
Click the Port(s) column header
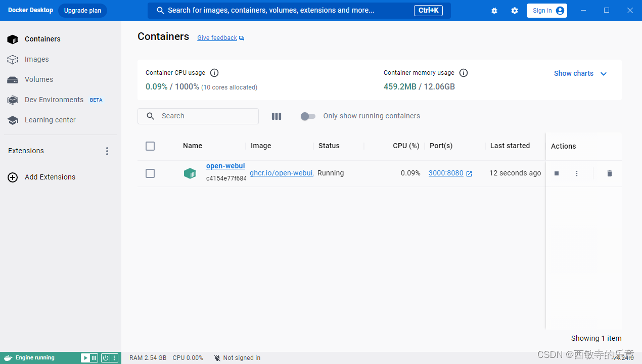[441, 146]
